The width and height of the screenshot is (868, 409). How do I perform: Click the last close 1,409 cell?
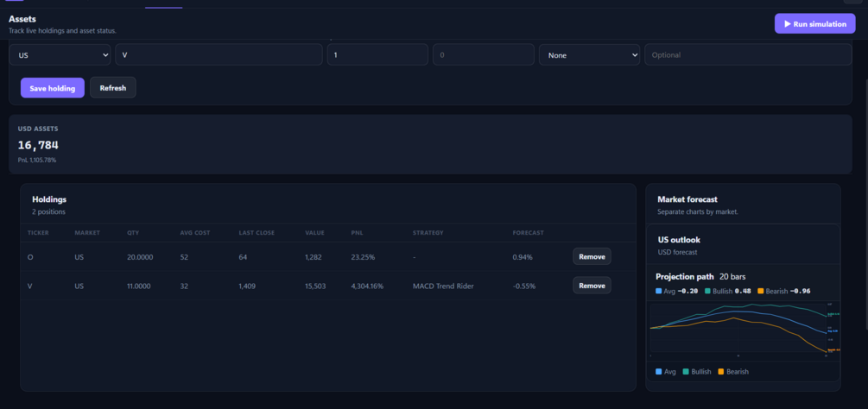point(248,286)
